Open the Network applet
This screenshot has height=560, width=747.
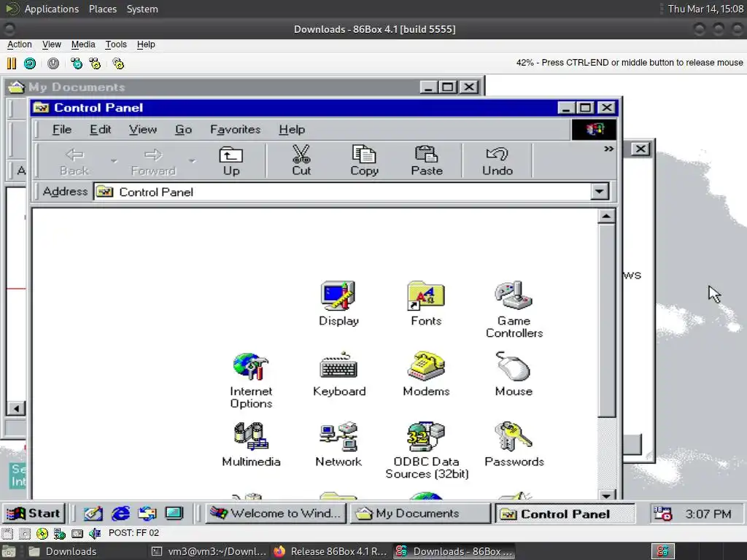tap(338, 445)
